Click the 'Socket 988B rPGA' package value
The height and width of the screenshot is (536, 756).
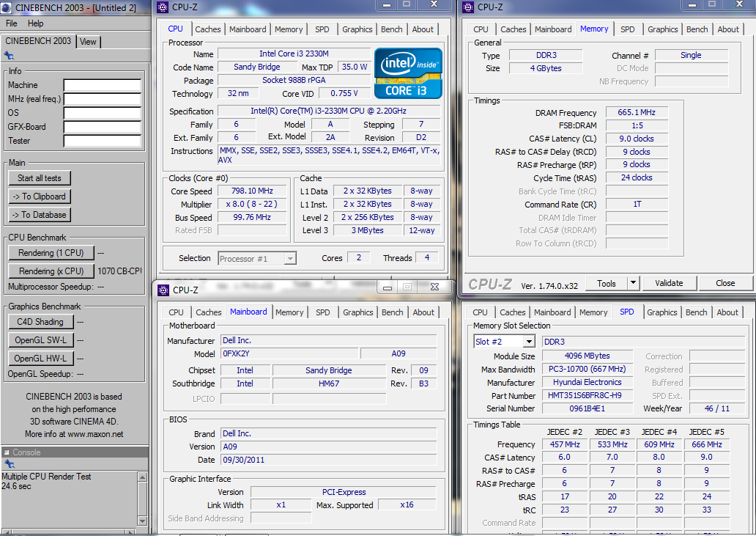coord(294,80)
